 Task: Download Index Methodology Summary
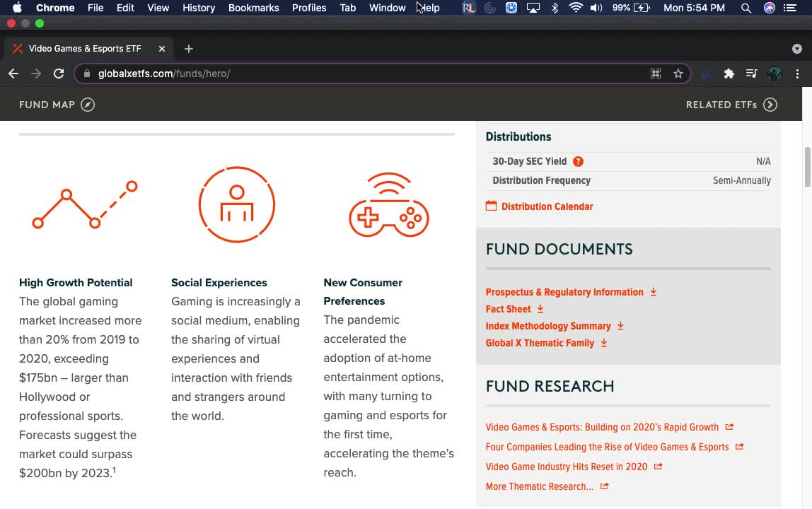[x=555, y=326]
